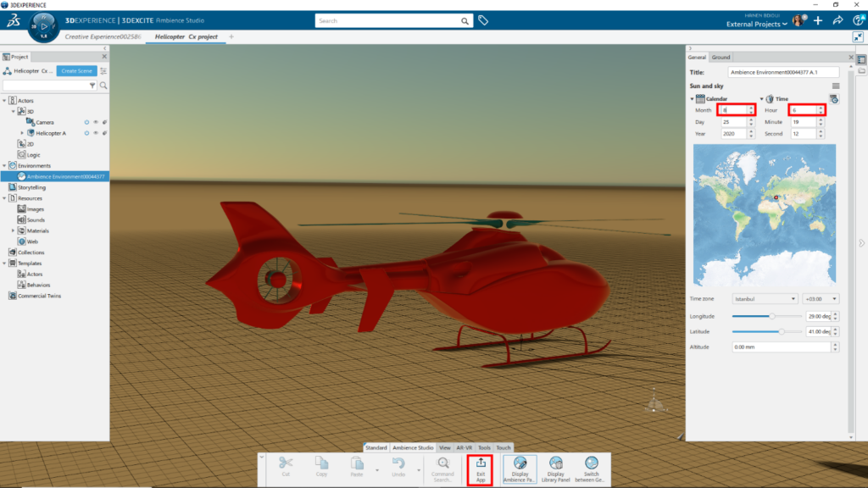Select Storytelling in the project tree
The height and width of the screenshot is (488, 868).
(x=31, y=187)
